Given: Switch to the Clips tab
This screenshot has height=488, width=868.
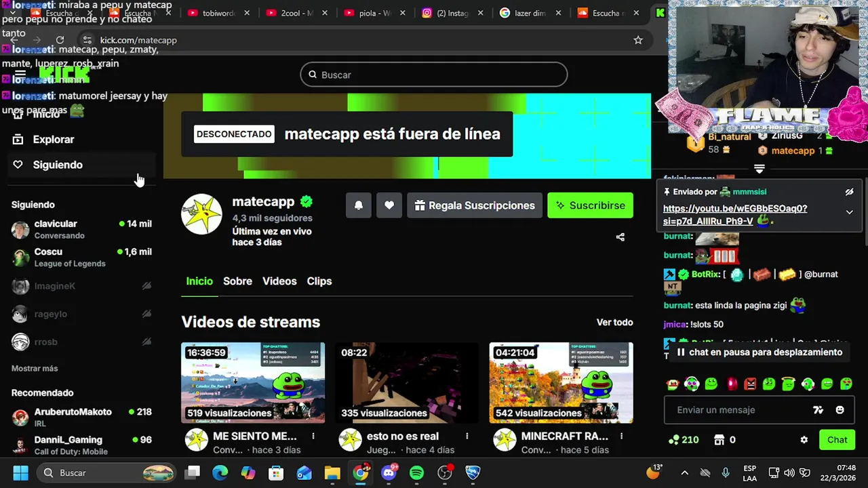Looking at the screenshot, I should pyautogui.click(x=319, y=281).
